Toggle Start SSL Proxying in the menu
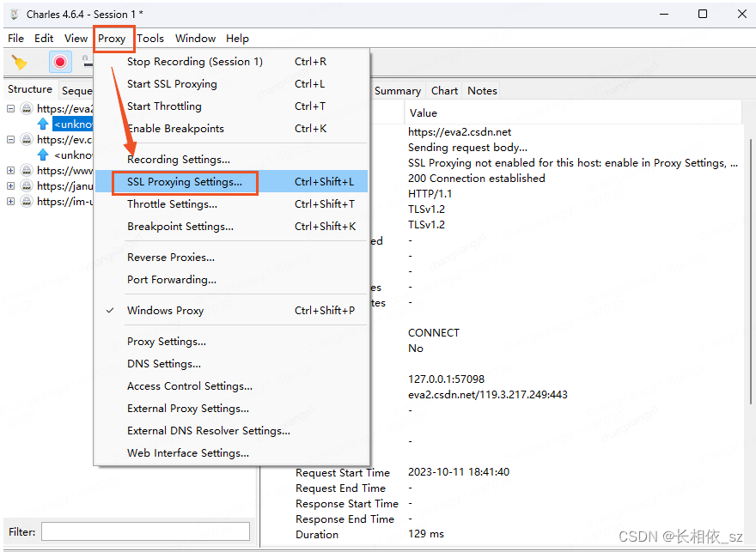This screenshot has width=756, height=552. point(172,83)
